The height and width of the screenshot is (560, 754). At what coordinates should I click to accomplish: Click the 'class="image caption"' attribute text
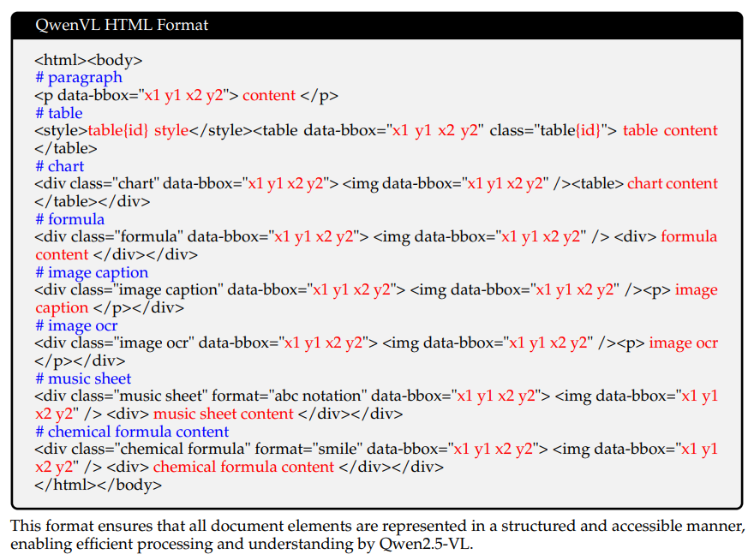coord(147,290)
